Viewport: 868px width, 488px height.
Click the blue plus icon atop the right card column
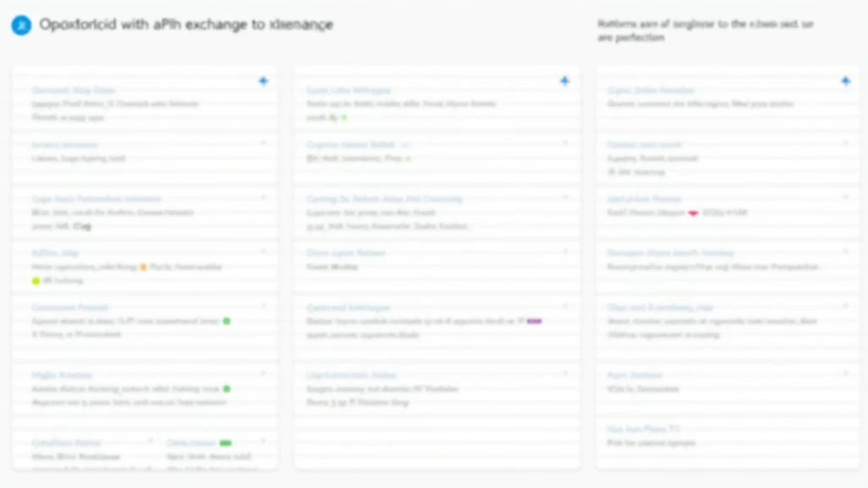(846, 81)
